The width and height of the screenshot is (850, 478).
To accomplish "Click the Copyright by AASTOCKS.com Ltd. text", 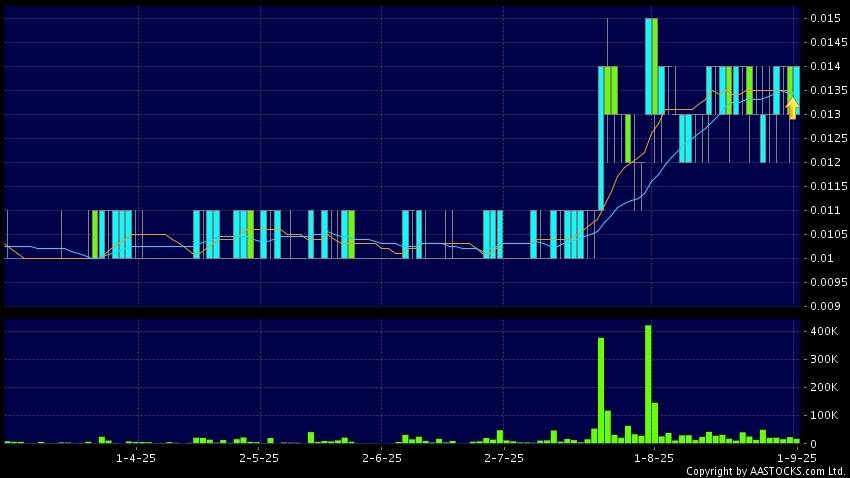I will click(767, 471).
